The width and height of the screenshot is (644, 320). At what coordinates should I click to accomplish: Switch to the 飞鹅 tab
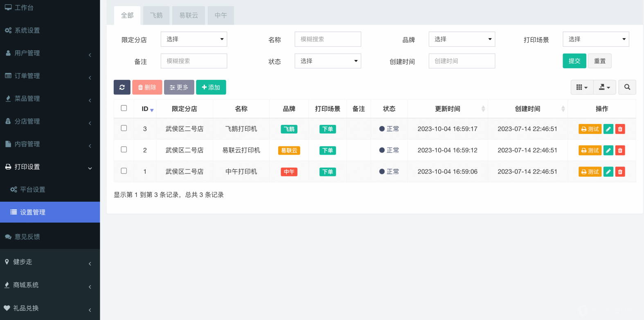(x=156, y=16)
